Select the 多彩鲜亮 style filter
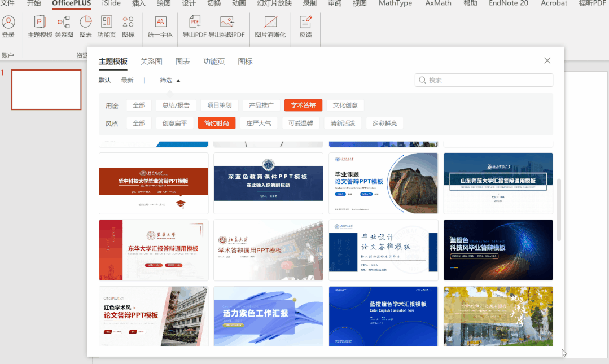Image resolution: width=609 pixels, height=364 pixels. pos(384,123)
